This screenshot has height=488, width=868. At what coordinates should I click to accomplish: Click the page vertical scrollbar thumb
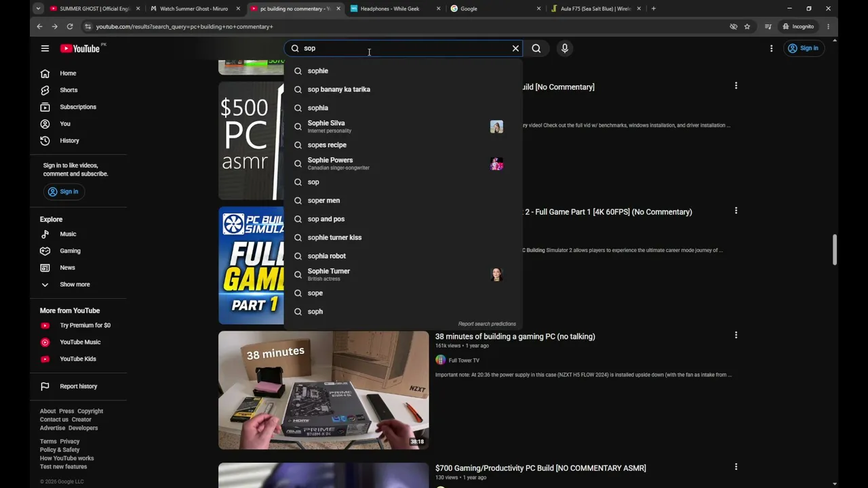coord(835,250)
